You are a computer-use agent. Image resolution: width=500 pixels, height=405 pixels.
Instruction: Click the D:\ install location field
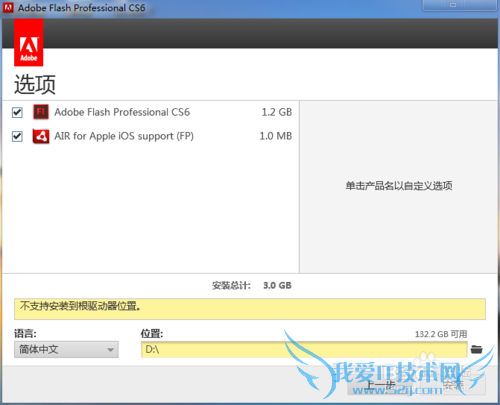click(x=304, y=349)
